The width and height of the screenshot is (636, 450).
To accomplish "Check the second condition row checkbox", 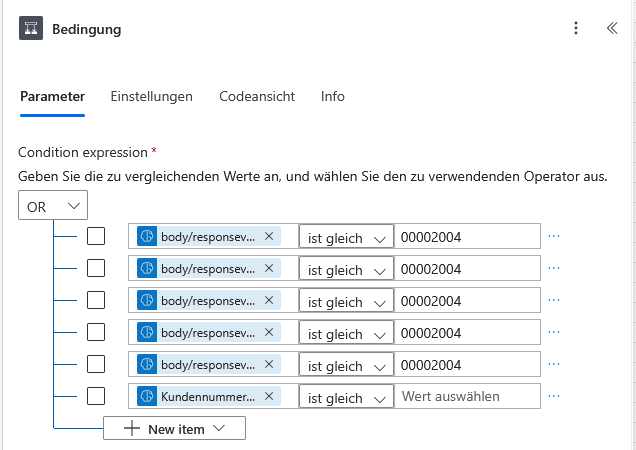I will pyautogui.click(x=96, y=268).
